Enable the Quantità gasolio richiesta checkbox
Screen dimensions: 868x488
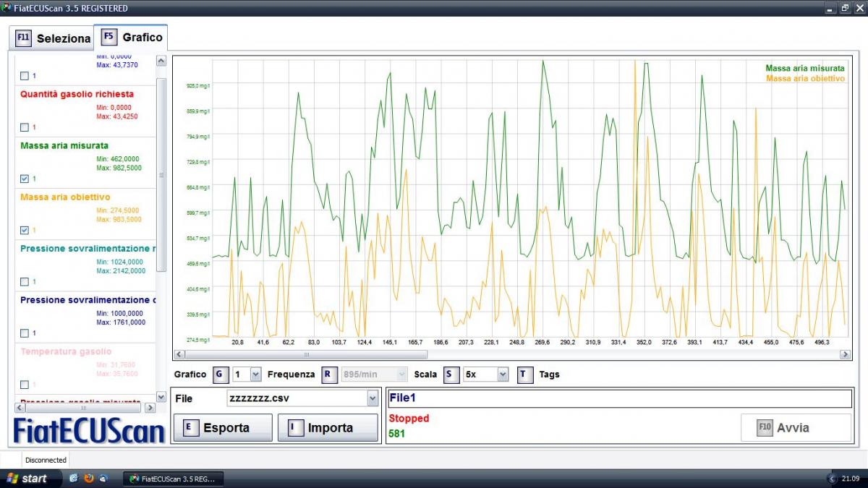point(25,127)
